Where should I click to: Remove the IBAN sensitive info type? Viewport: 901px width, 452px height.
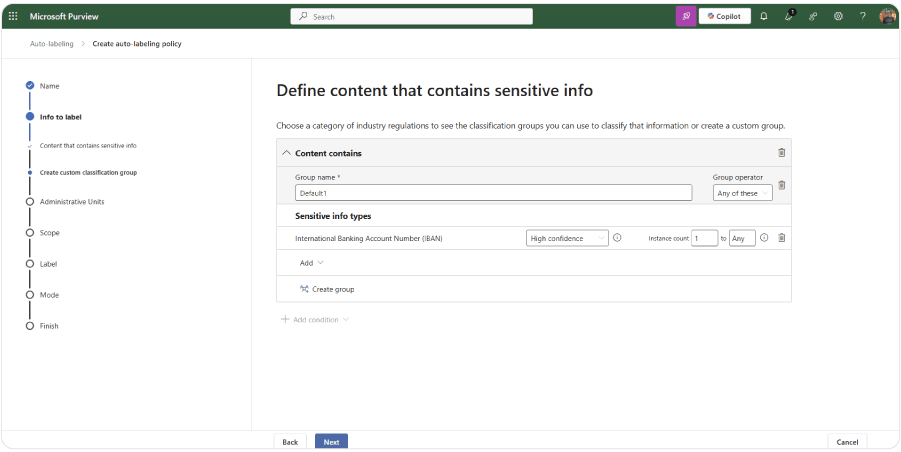[781, 238]
